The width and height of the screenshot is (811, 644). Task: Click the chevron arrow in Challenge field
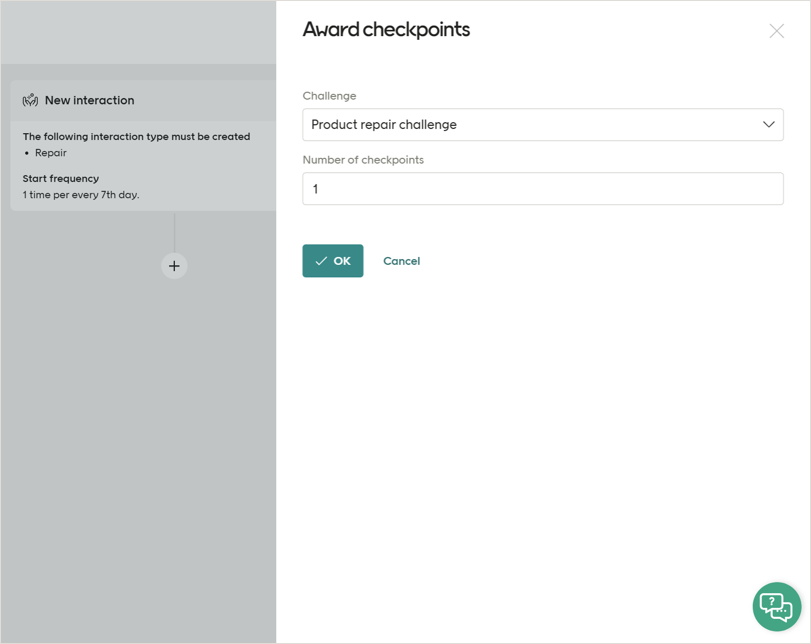[x=768, y=125]
